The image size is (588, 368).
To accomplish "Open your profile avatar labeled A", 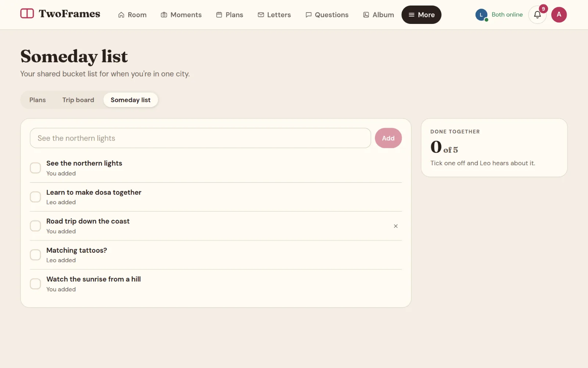I will tap(559, 15).
